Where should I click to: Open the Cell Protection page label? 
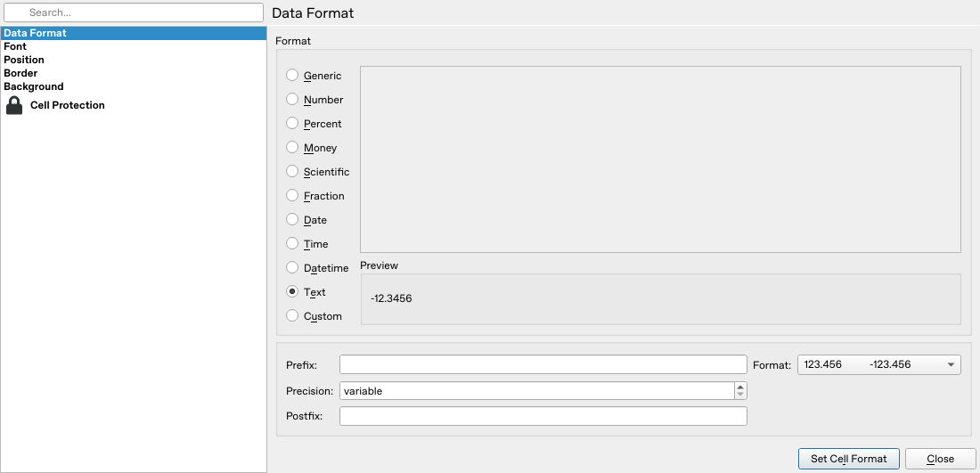tap(68, 105)
